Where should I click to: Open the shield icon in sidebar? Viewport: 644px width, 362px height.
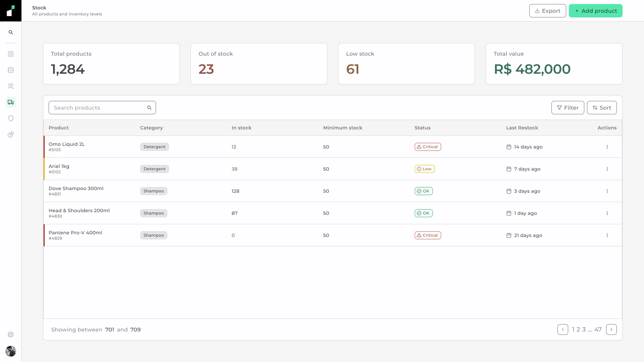tap(11, 118)
